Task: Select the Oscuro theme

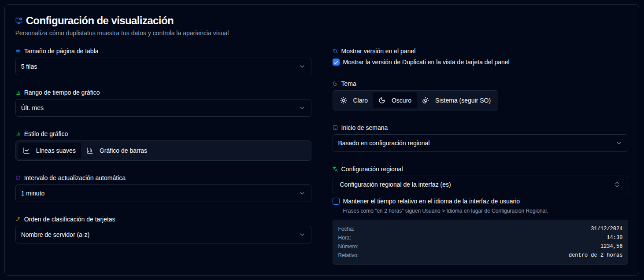Action: (395, 100)
